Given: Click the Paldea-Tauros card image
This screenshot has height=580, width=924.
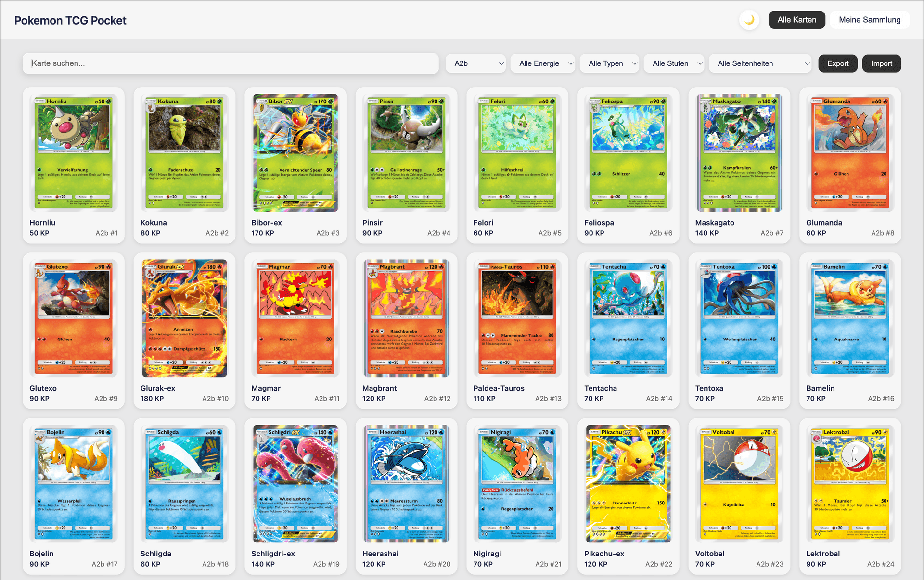Looking at the screenshot, I should tap(517, 318).
